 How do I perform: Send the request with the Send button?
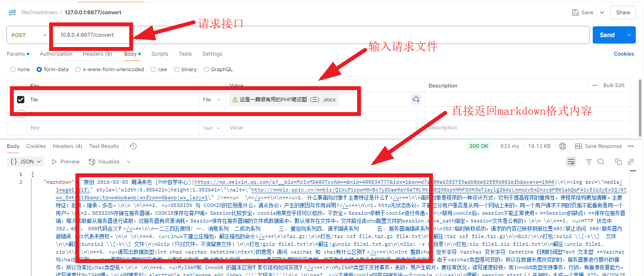(x=607, y=35)
